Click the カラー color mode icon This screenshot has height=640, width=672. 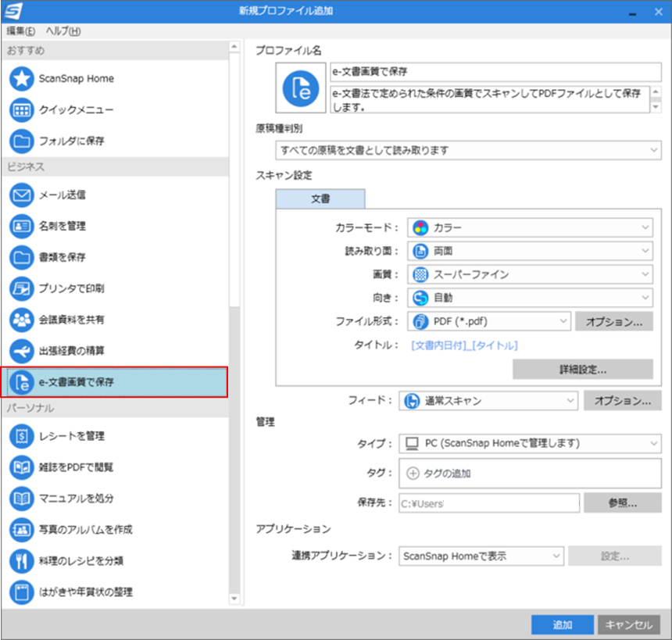pos(420,228)
